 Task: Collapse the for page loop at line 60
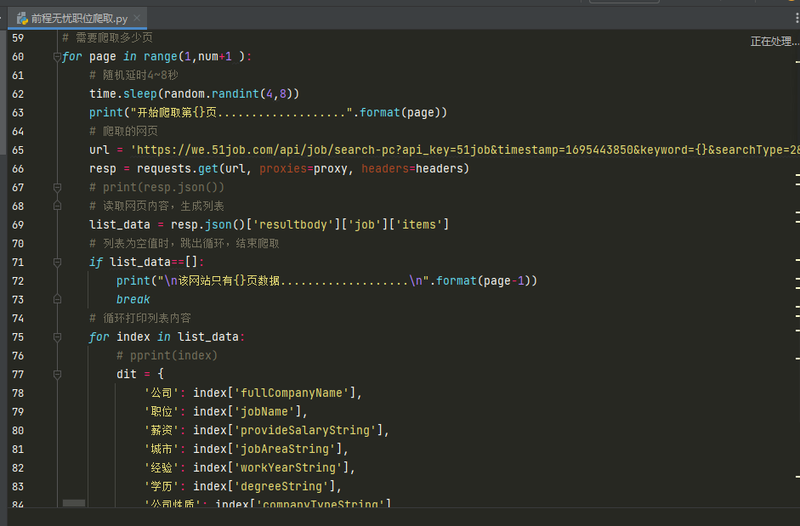pyautogui.click(x=57, y=57)
